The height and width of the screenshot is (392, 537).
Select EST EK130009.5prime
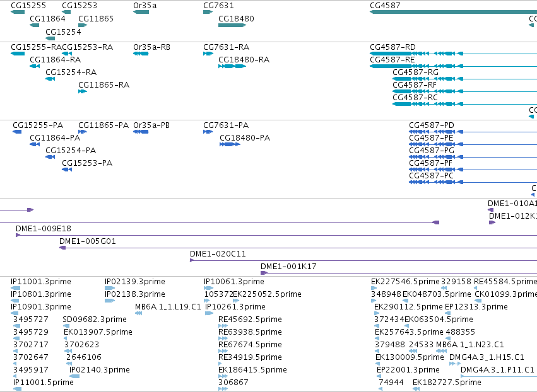pyautogui.click(x=378, y=364)
